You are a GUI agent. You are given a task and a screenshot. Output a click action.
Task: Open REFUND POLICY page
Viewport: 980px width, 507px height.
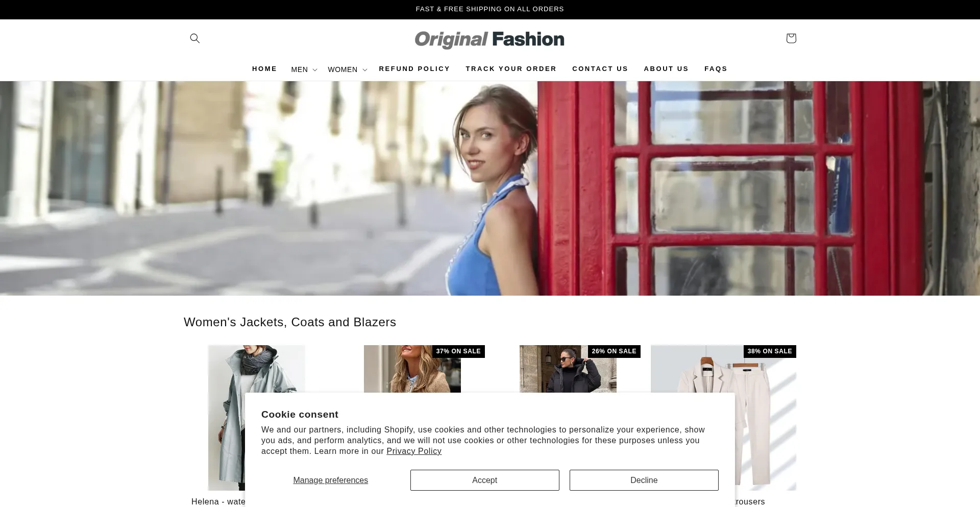tap(414, 69)
